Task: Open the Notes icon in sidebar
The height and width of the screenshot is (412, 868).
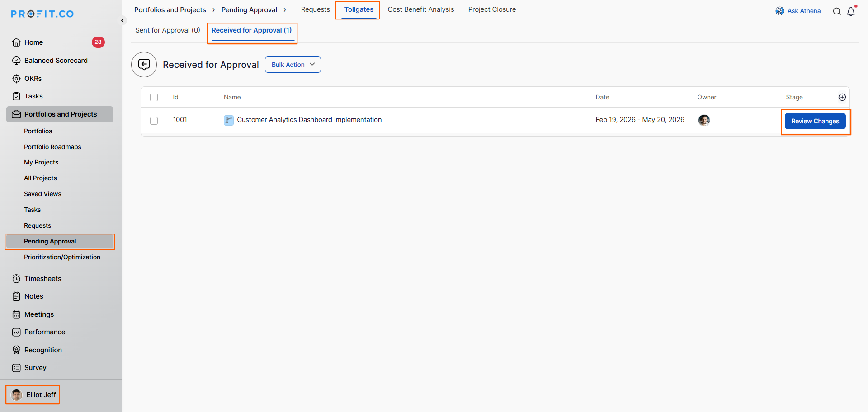Action: [x=16, y=296]
